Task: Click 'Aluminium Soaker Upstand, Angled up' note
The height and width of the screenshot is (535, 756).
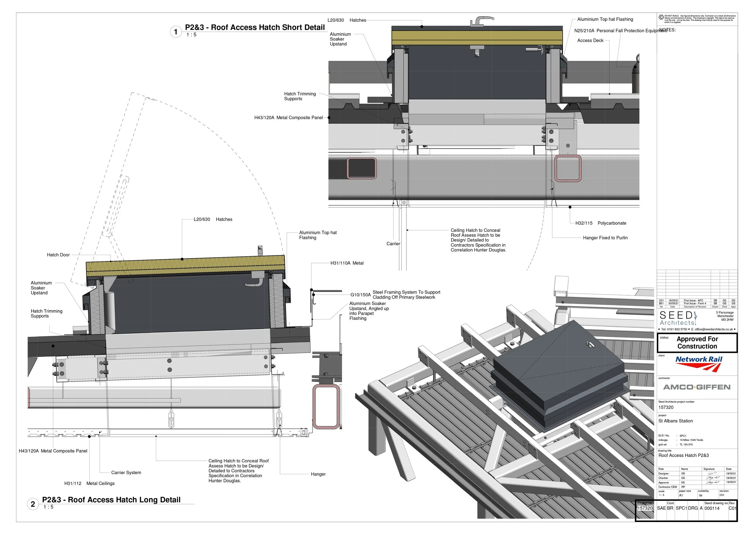Action: pos(369,311)
